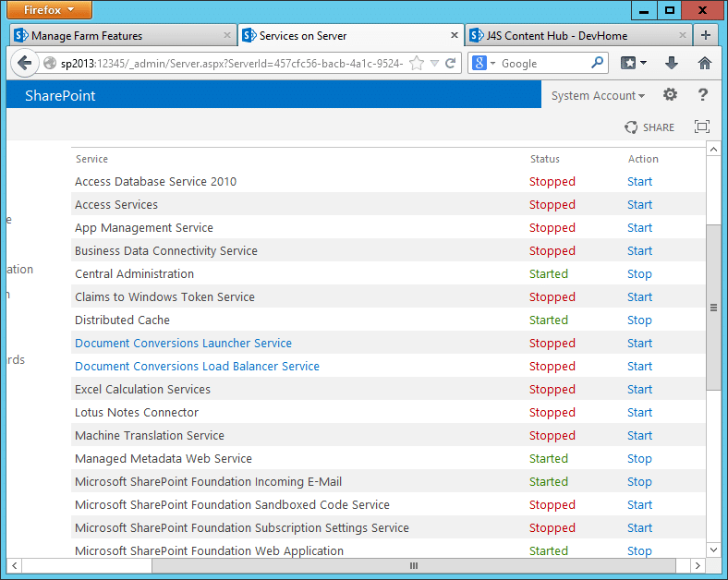Open SharePoint help question mark
This screenshot has width=728, height=580.
click(703, 95)
